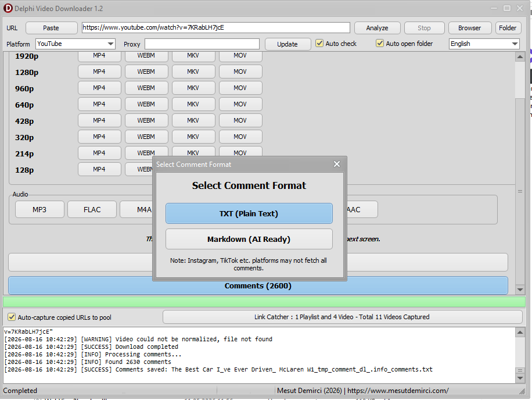Open the download Folder button

508,28
